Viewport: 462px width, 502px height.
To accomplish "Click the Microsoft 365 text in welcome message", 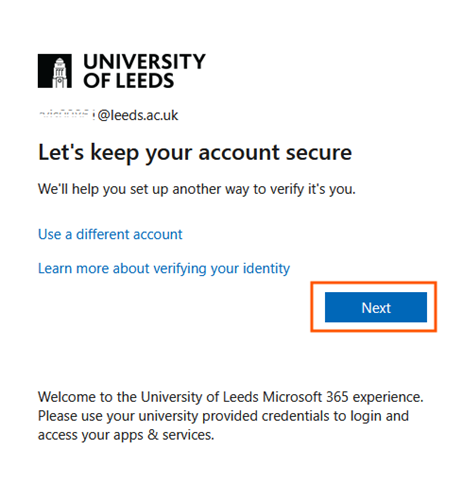I will [306, 397].
